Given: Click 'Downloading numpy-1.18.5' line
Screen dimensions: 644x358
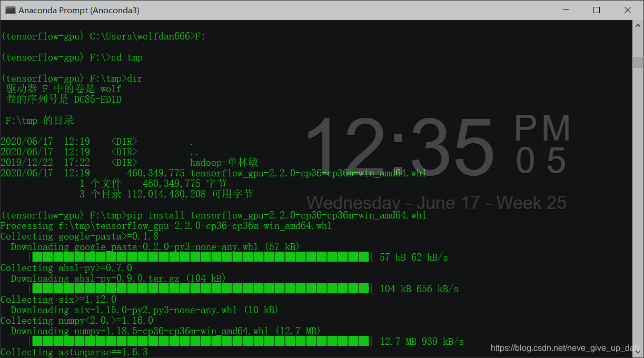Looking at the screenshot, I should (x=166, y=331).
